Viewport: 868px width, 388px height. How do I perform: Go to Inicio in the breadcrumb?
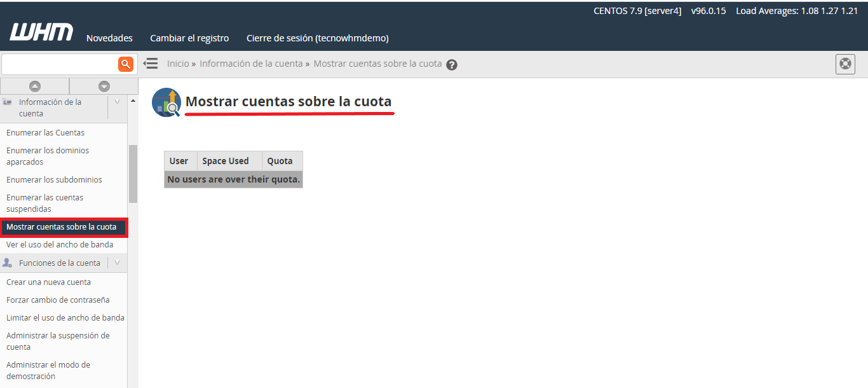[178, 64]
